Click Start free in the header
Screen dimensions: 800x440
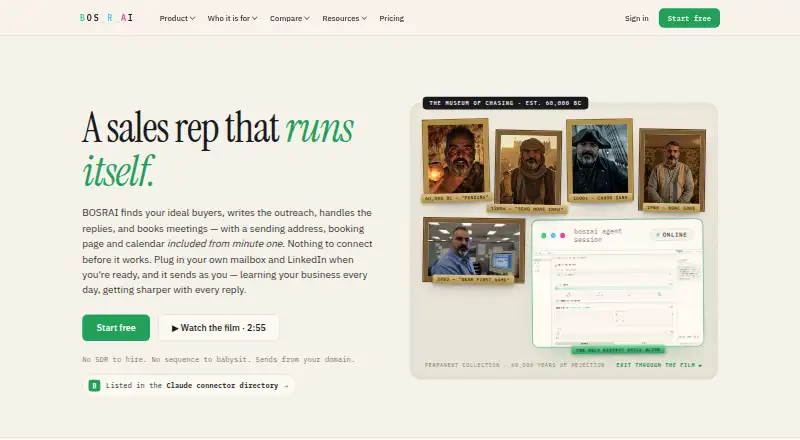click(x=689, y=18)
